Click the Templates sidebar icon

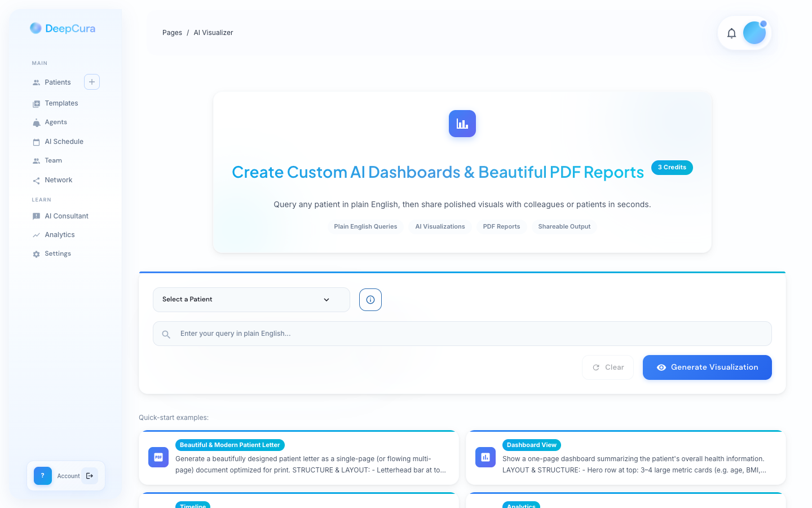(36, 104)
